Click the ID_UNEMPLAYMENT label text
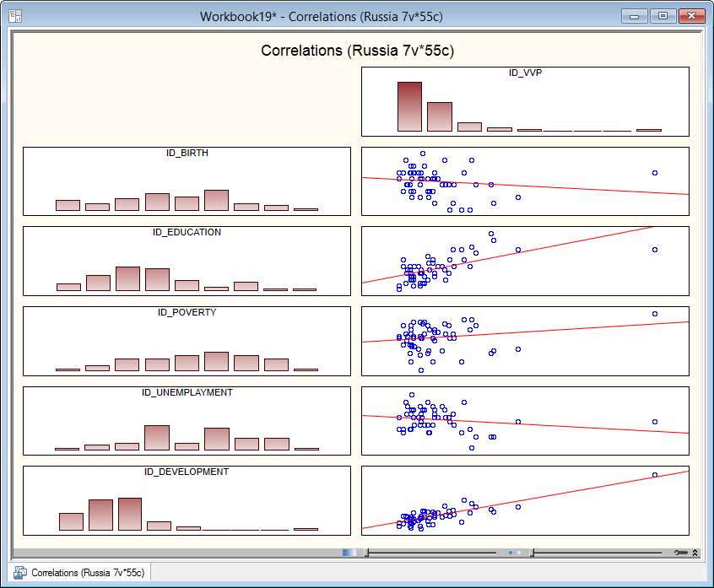Viewport: 714px width, 588px height. (x=187, y=392)
